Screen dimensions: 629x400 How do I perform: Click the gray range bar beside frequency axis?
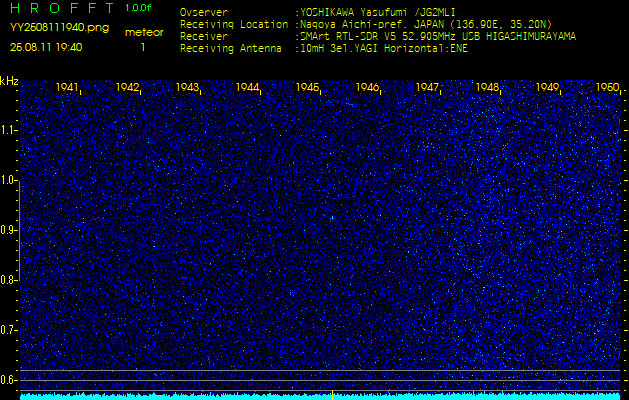coord(20,231)
